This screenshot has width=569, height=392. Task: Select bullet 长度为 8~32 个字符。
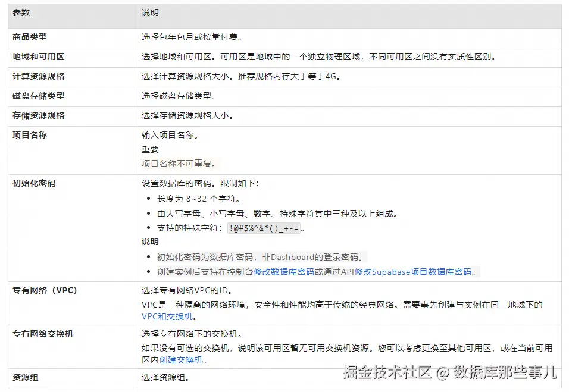(x=199, y=199)
